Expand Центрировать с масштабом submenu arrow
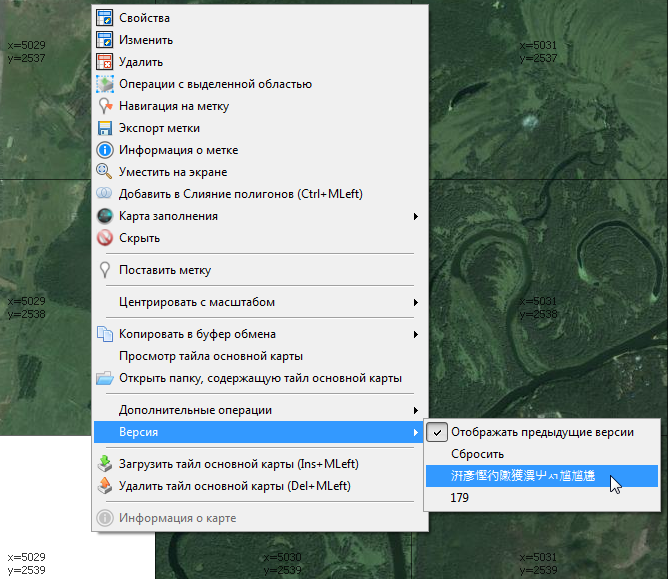The image size is (668, 579). (415, 302)
